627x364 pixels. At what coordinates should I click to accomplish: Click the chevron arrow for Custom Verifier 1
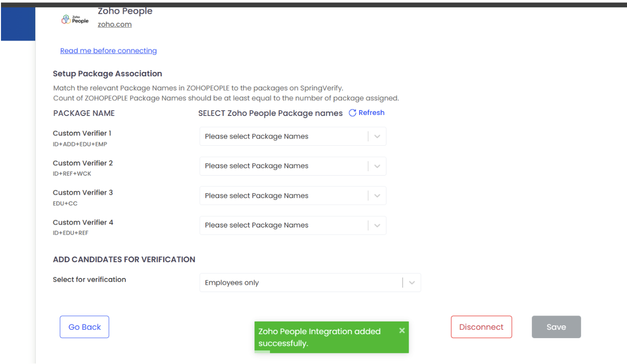click(x=377, y=136)
